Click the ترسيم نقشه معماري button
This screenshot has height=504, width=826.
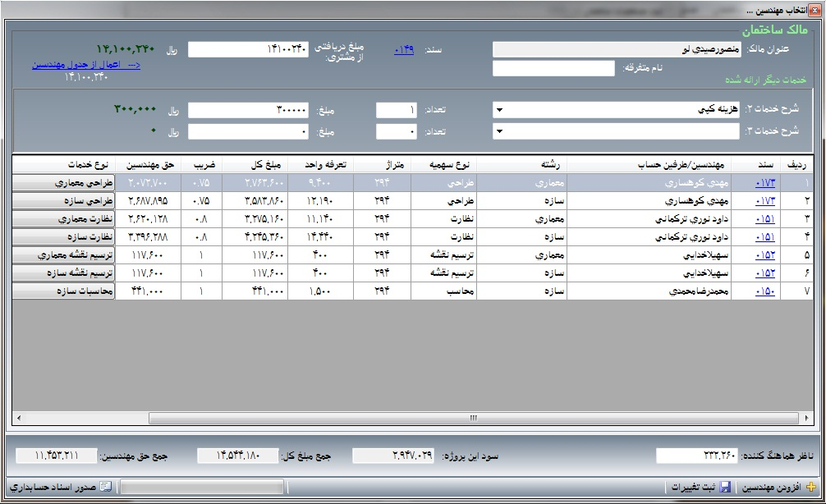[63, 254]
